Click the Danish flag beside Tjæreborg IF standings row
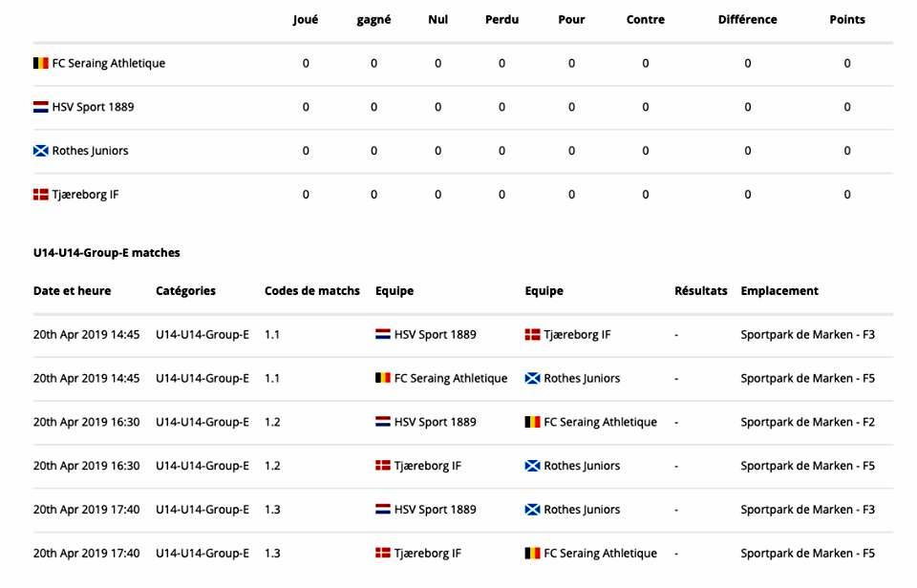The height and width of the screenshot is (588, 917). [x=40, y=195]
